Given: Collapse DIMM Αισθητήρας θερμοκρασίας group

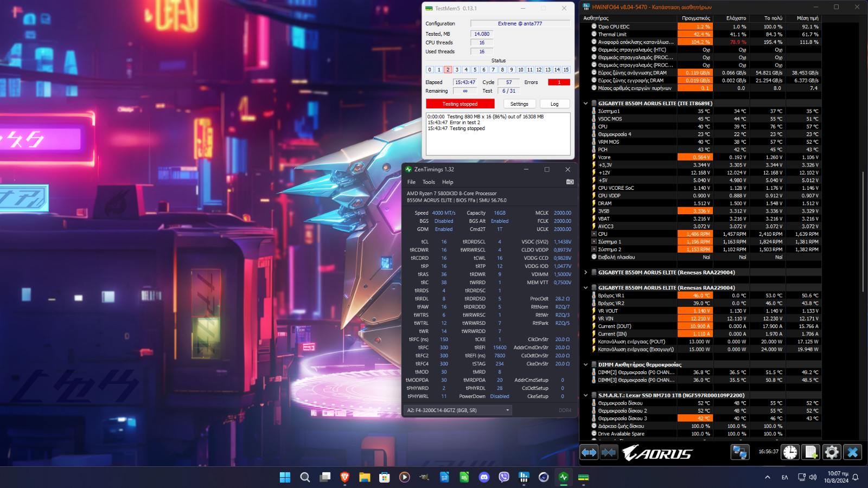Looking at the screenshot, I should (x=586, y=365).
